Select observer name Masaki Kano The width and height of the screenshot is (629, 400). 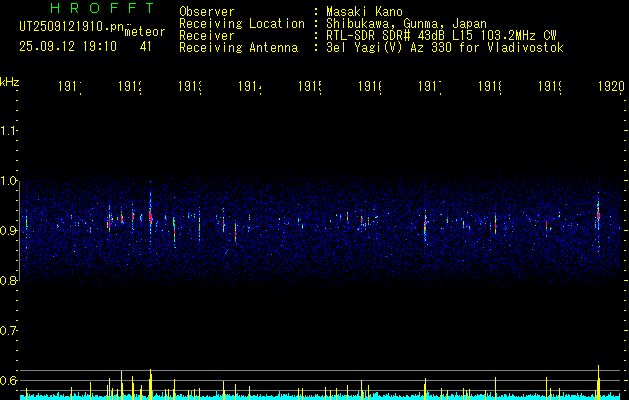tap(364, 12)
